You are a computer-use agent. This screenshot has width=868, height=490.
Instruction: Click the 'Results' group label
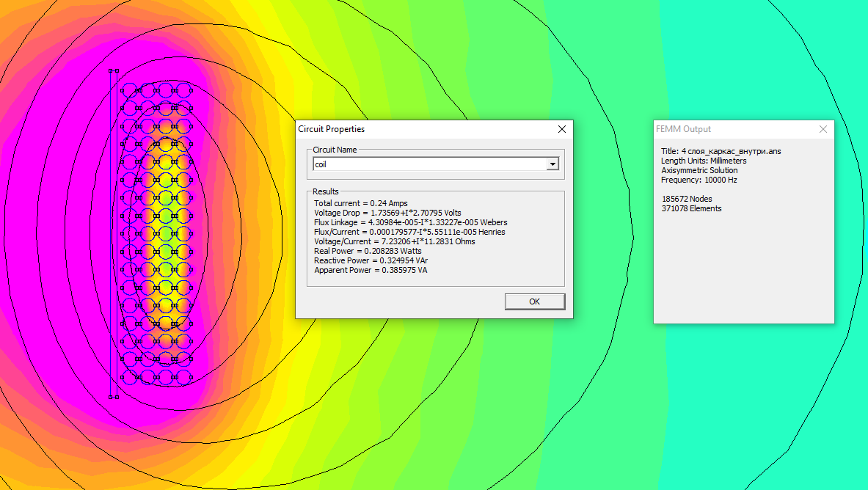pyautogui.click(x=326, y=191)
